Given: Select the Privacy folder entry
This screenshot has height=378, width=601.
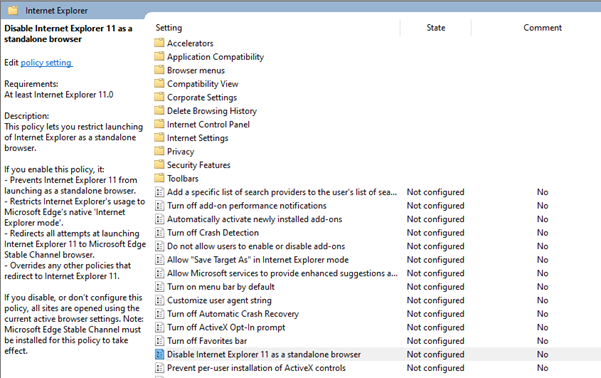Looking at the screenshot, I should pyautogui.click(x=181, y=151).
